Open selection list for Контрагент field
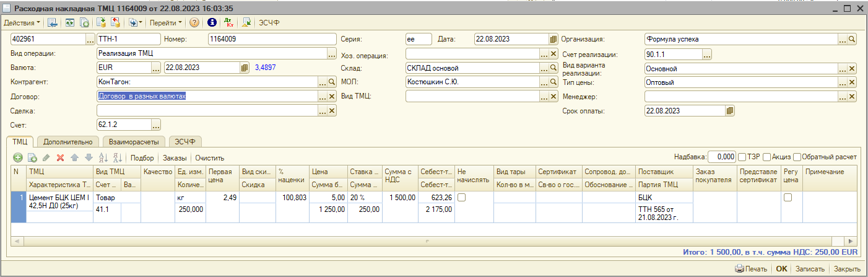Screen dimensions: 868x277 pyautogui.click(x=322, y=82)
